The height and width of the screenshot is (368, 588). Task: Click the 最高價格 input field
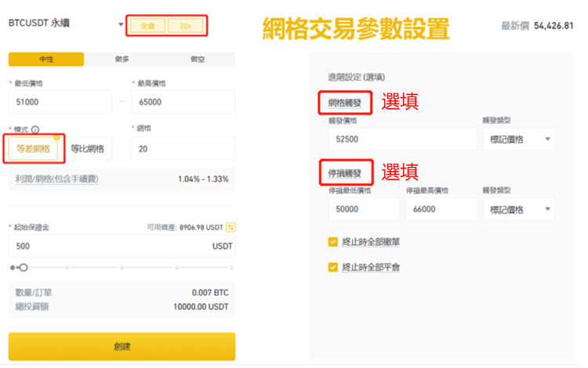[183, 101]
